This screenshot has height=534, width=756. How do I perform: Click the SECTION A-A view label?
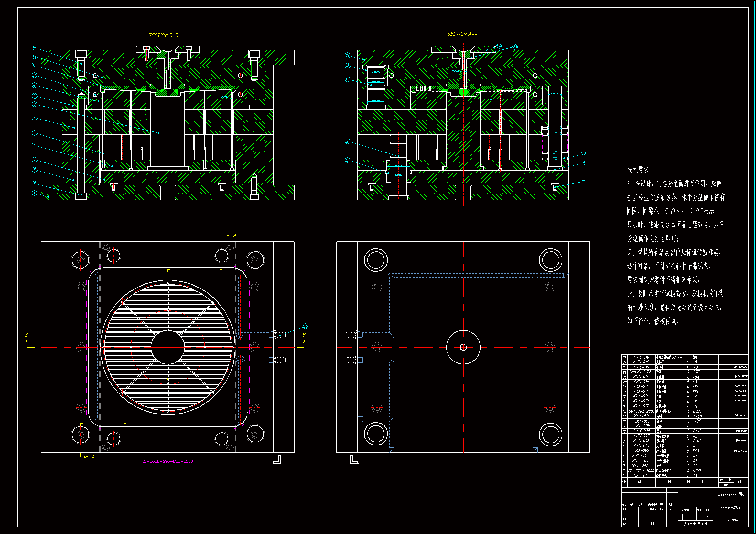pyautogui.click(x=462, y=34)
